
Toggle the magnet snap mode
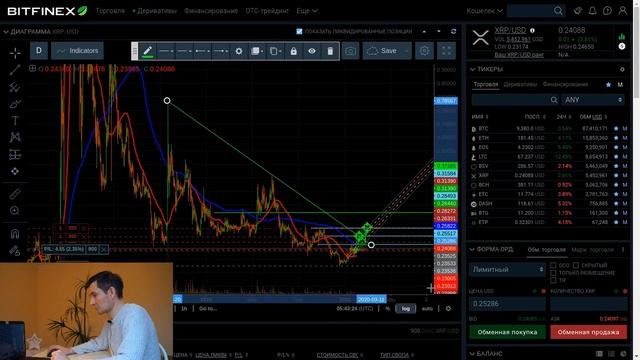15,233
